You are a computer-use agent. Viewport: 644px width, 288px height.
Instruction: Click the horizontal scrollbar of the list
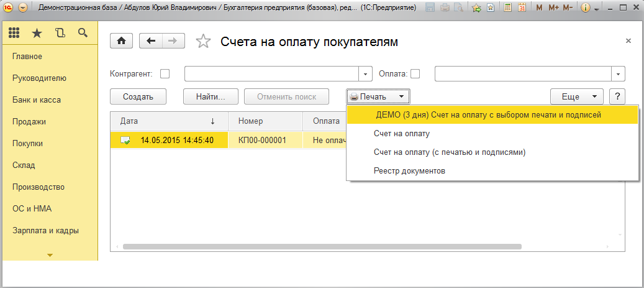pyautogui.click(x=311, y=246)
